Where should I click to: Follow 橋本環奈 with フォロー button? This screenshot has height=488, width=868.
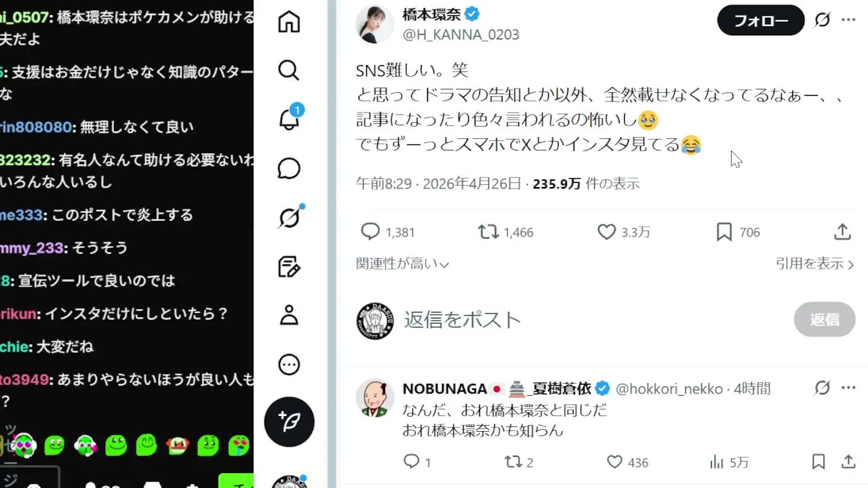click(761, 21)
